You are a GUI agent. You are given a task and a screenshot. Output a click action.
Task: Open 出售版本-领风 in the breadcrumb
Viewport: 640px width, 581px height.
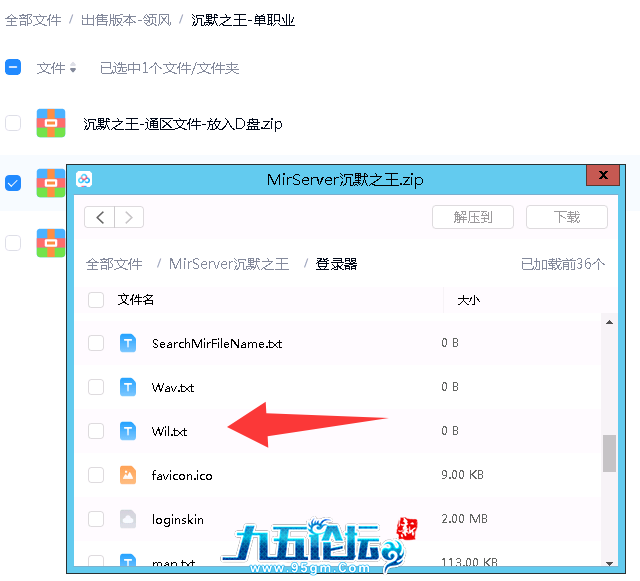(x=126, y=20)
